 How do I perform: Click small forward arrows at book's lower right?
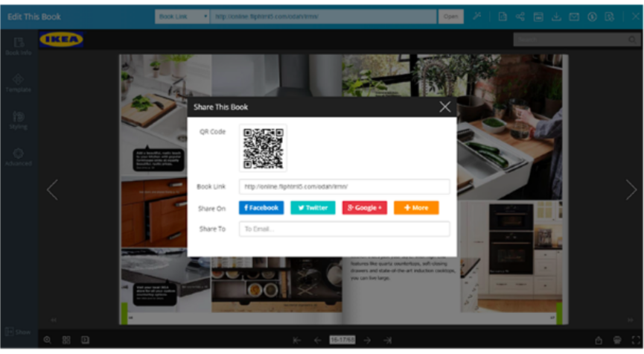pyautogui.click(x=631, y=320)
